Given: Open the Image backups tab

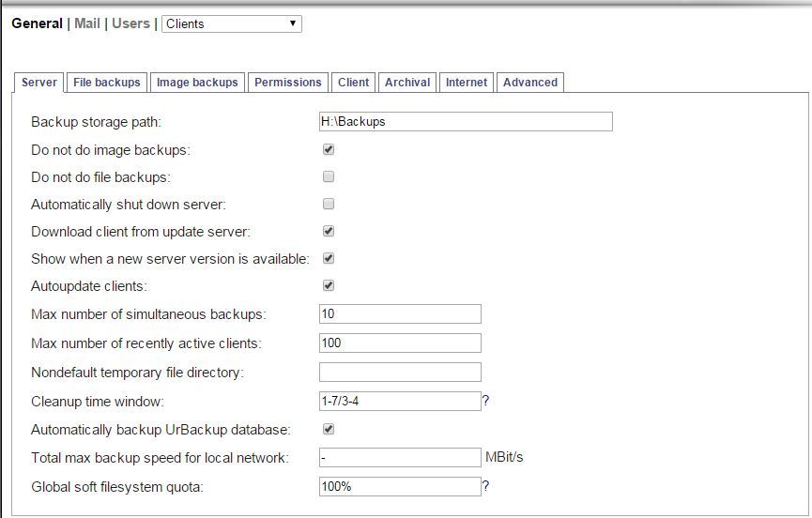Looking at the screenshot, I should (197, 83).
